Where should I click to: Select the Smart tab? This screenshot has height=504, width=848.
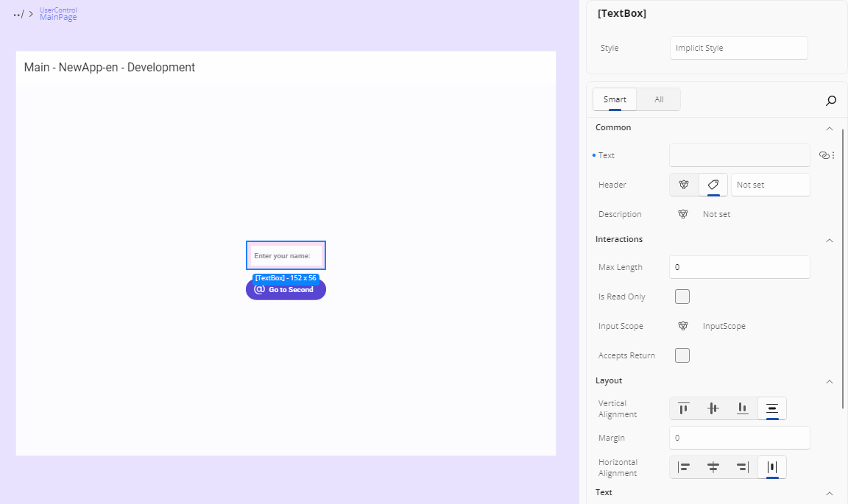coord(614,99)
